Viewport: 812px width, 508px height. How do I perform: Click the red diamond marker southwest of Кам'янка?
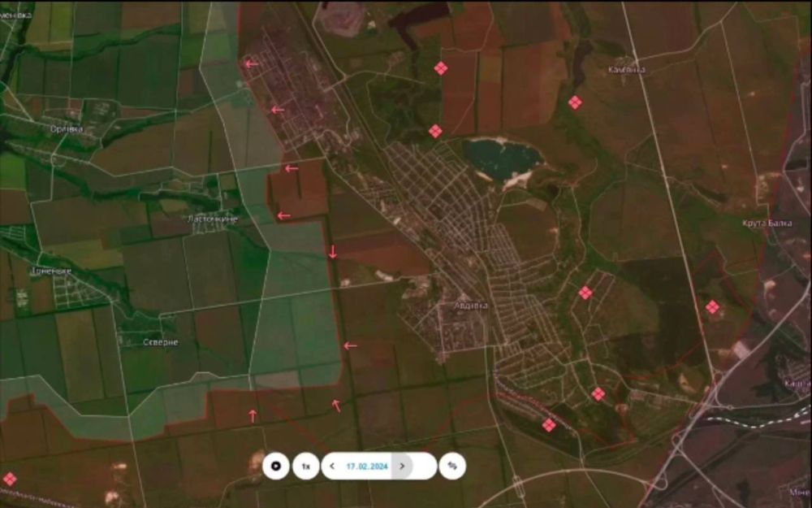click(x=575, y=102)
